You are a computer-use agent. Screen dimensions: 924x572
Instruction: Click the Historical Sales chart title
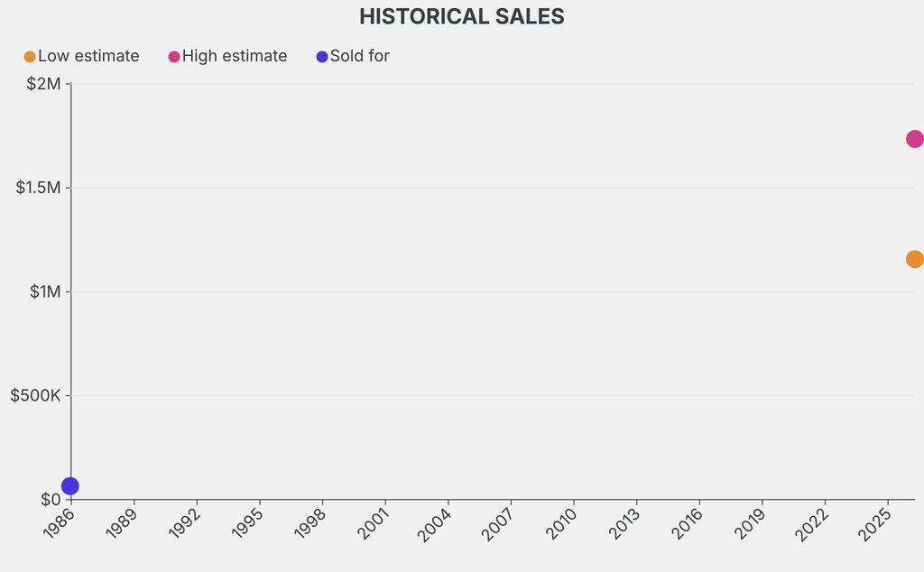(462, 16)
